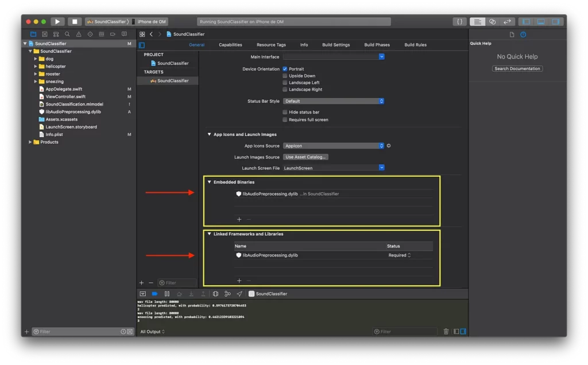Switch to the Build Settings tab
The image size is (588, 365).
pyautogui.click(x=336, y=45)
